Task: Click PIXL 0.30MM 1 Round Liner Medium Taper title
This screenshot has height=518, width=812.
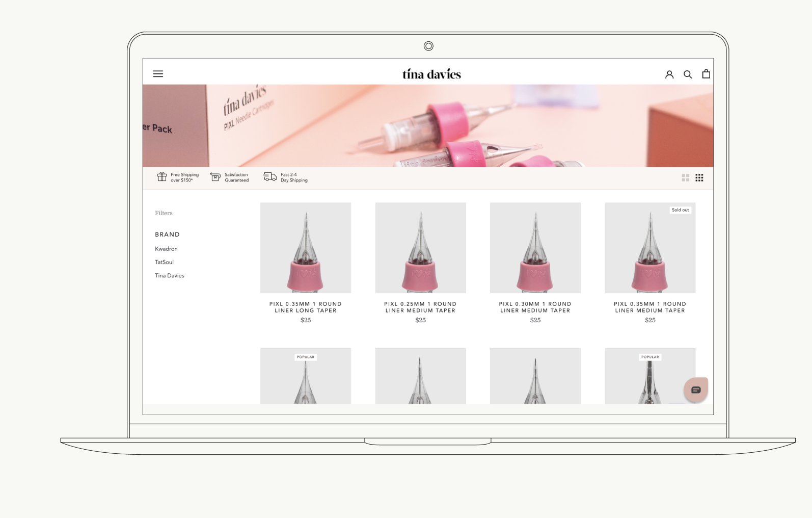Action: click(x=535, y=307)
